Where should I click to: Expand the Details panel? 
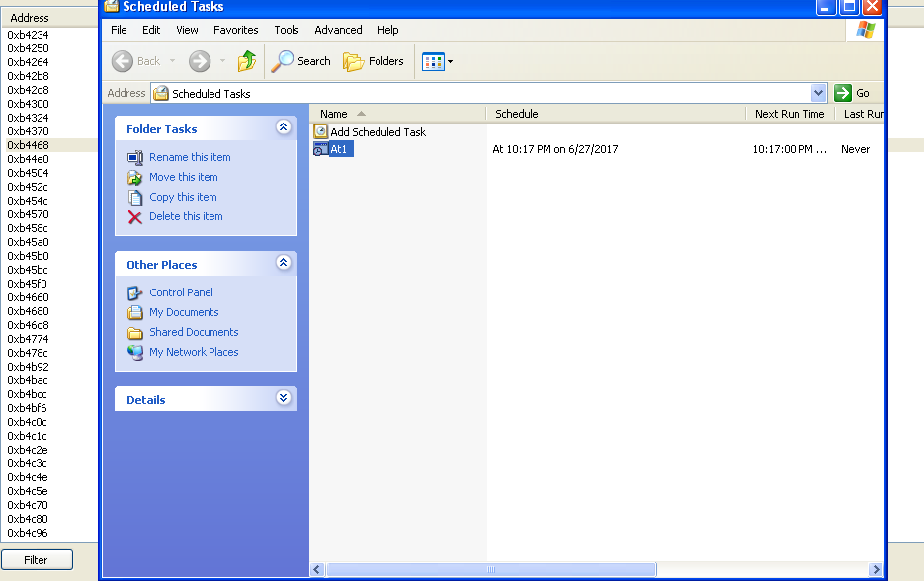tap(283, 398)
